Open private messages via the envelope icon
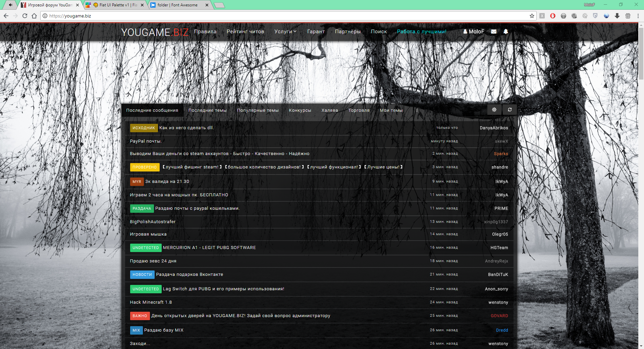644x349 pixels. [494, 32]
